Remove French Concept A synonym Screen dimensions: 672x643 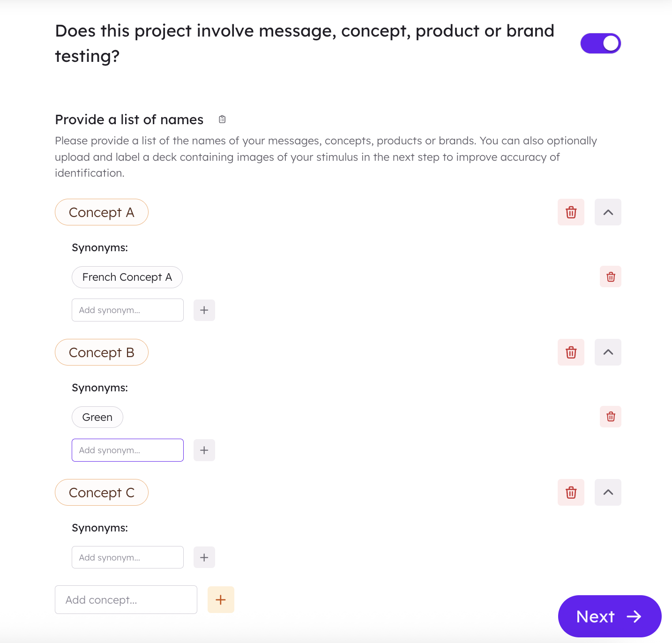[x=611, y=277]
